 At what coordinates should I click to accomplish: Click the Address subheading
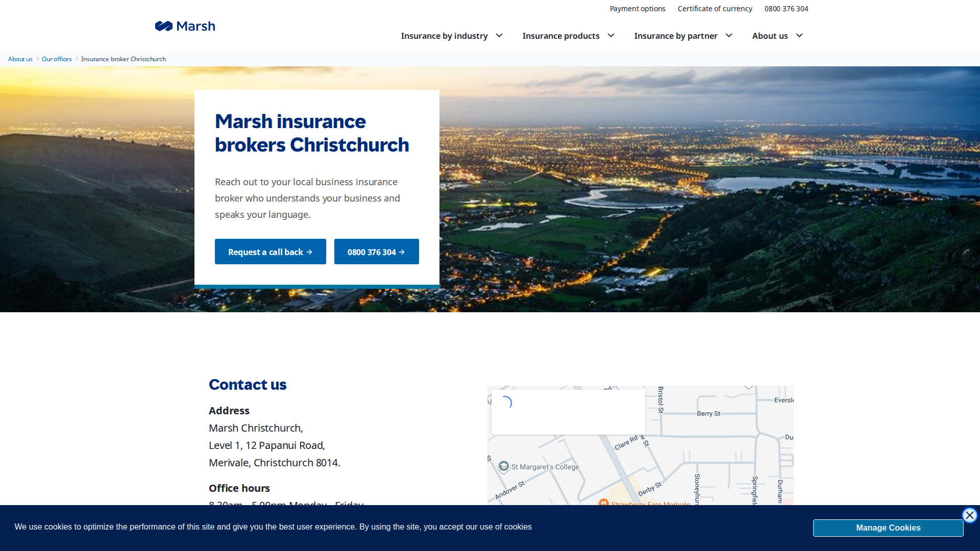click(229, 411)
